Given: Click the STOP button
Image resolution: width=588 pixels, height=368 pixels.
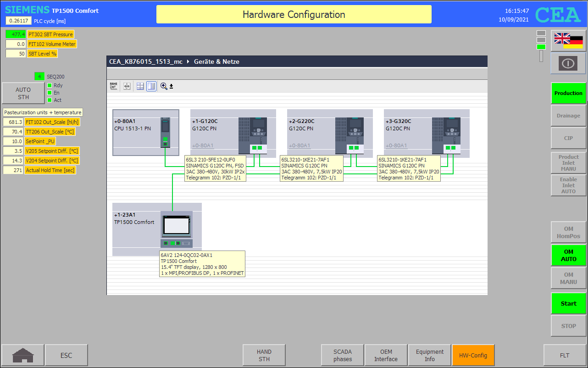Looking at the screenshot, I should pyautogui.click(x=568, y=326).
